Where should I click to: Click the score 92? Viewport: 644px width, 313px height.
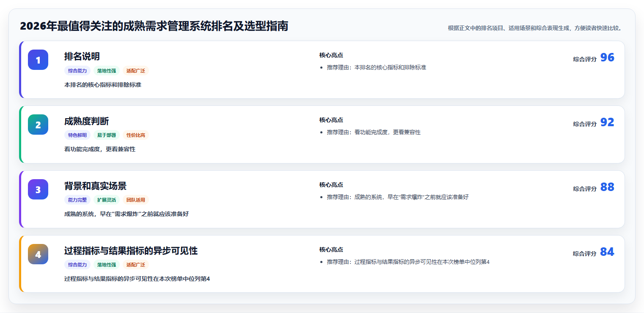(607, 122)
